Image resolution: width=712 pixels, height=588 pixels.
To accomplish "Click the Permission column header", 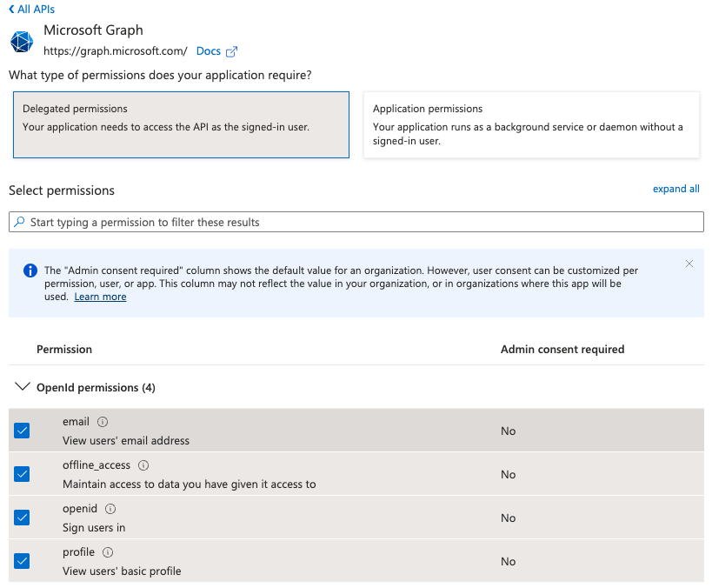I will 64,349.
